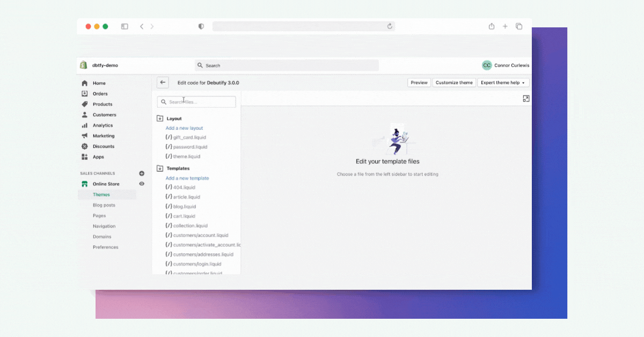Open theme.liquid file

click(x=183, y=157)
